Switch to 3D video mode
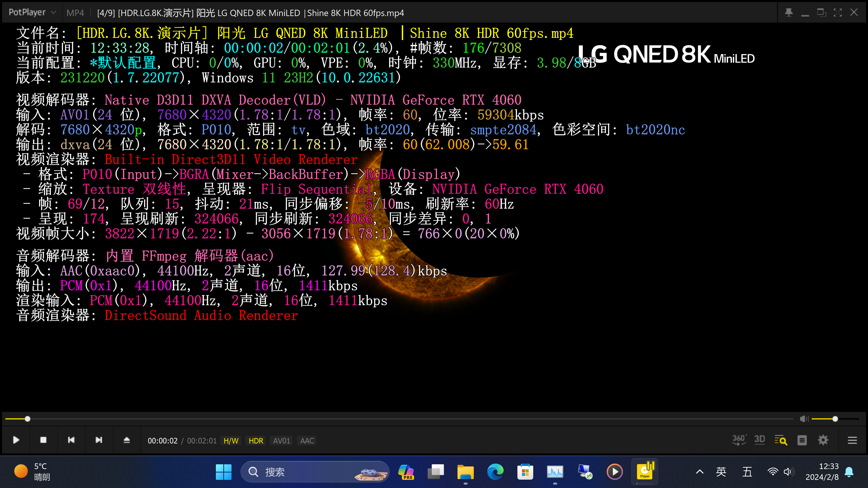Viewport: 868px width, 488px height. 759,440
